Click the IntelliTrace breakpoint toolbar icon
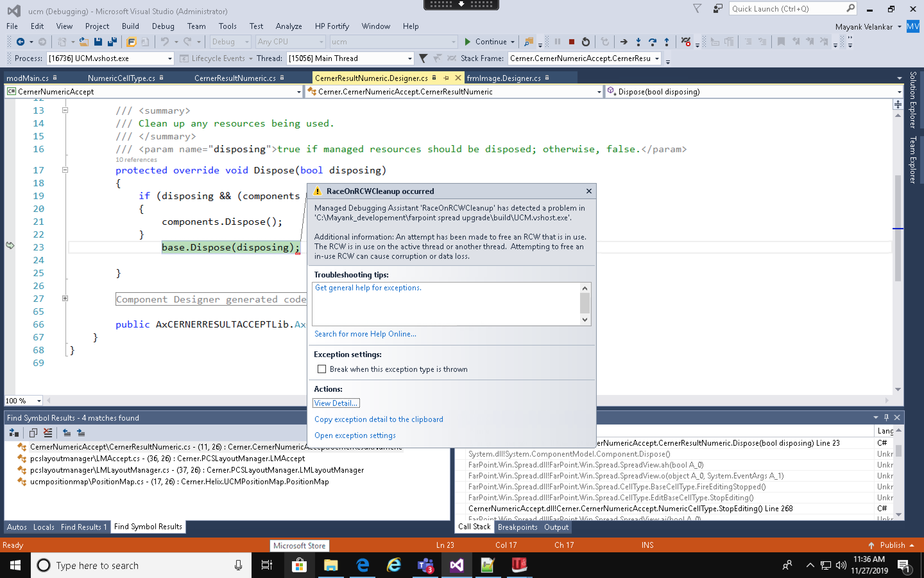 click(686, 42)
